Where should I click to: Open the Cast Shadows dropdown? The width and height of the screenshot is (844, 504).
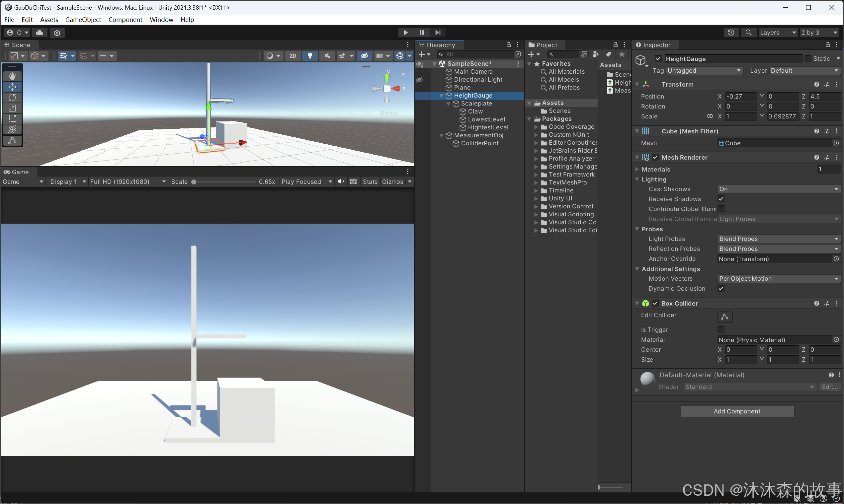(x=778, y=189)
